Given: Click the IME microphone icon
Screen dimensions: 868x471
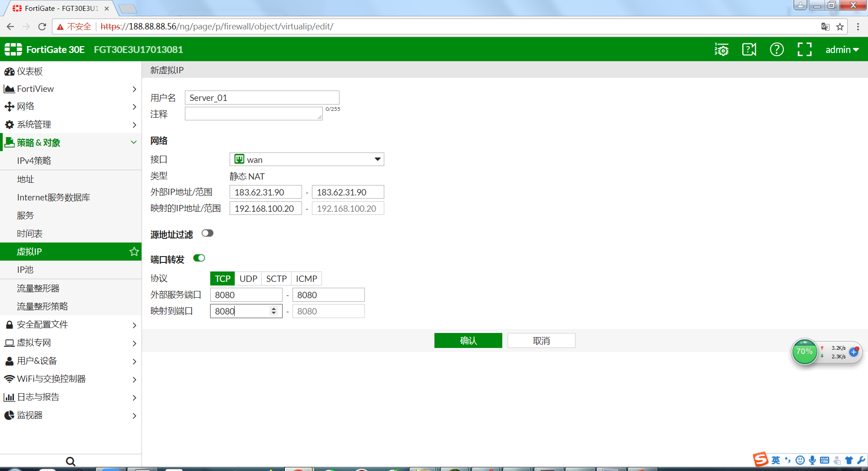Looking at the screenshot, I should 812,460.
